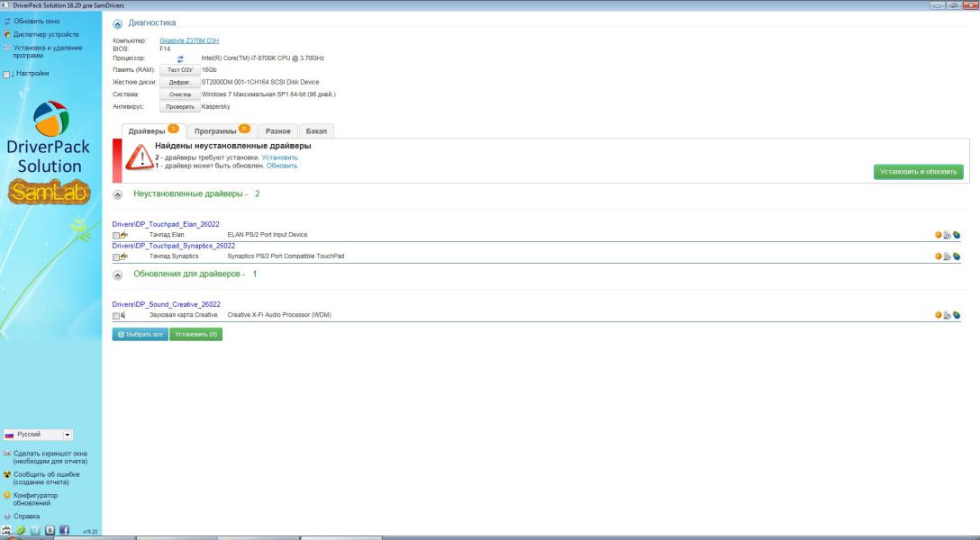Open the Gigabyte Z370M D3H computer link
980x540 pixels.
189,40
